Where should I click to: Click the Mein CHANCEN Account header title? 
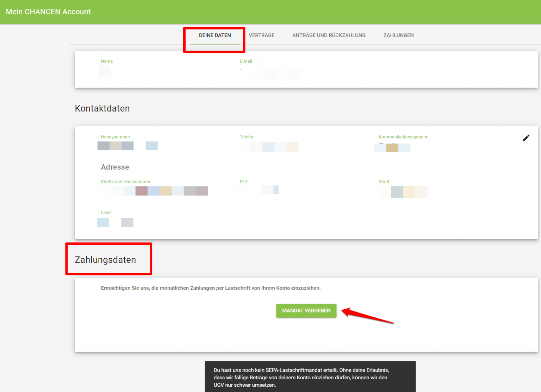tap(48, 12)
